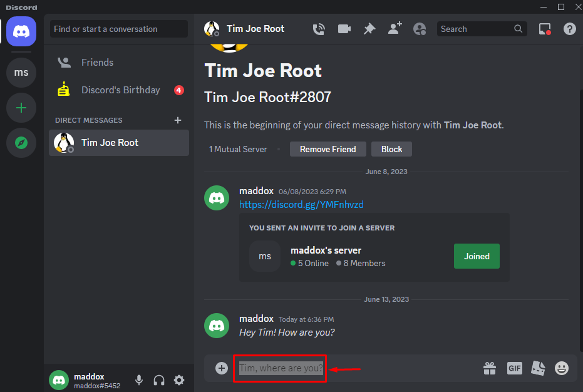
Task: Open the inbox icon
Action: (545, 29)
